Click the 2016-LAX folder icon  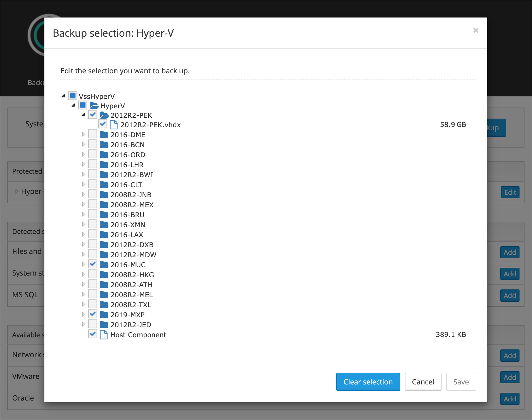104,235
